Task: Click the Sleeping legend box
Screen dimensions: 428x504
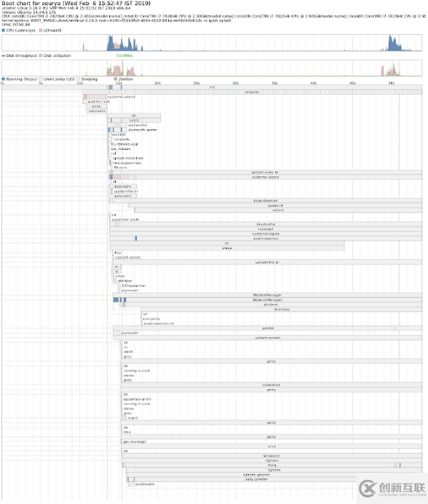Action: (x=78, y=79)
